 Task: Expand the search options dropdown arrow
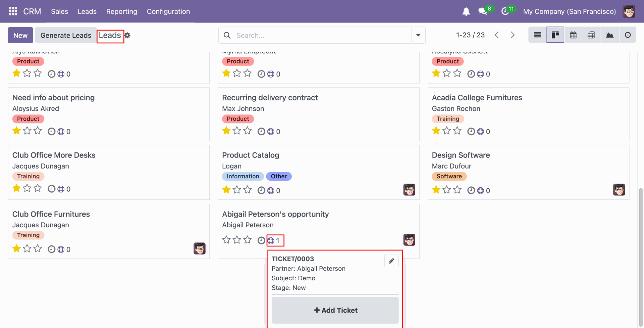coord(418,35)
